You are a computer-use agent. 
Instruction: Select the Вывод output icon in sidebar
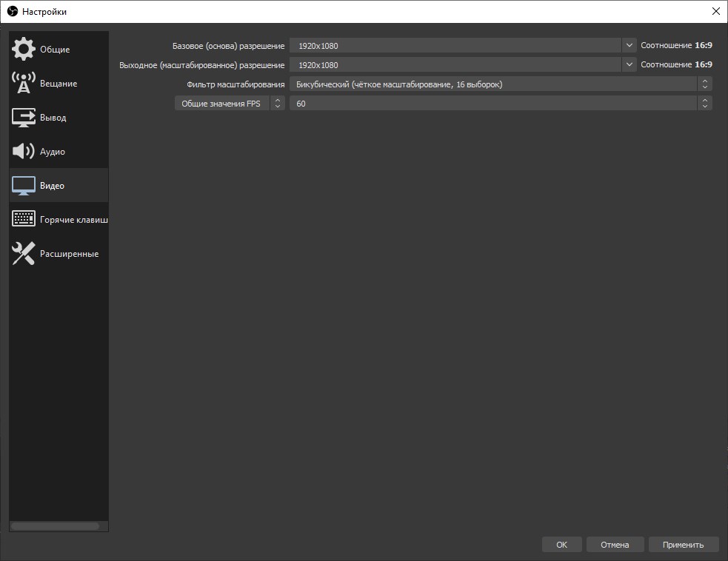point(24,118)
